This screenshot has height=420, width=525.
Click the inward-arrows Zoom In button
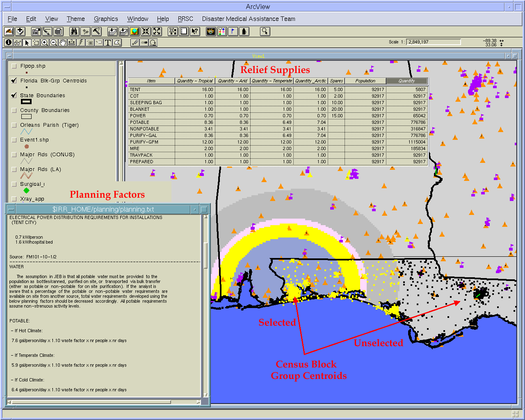[x=146, y=32]
